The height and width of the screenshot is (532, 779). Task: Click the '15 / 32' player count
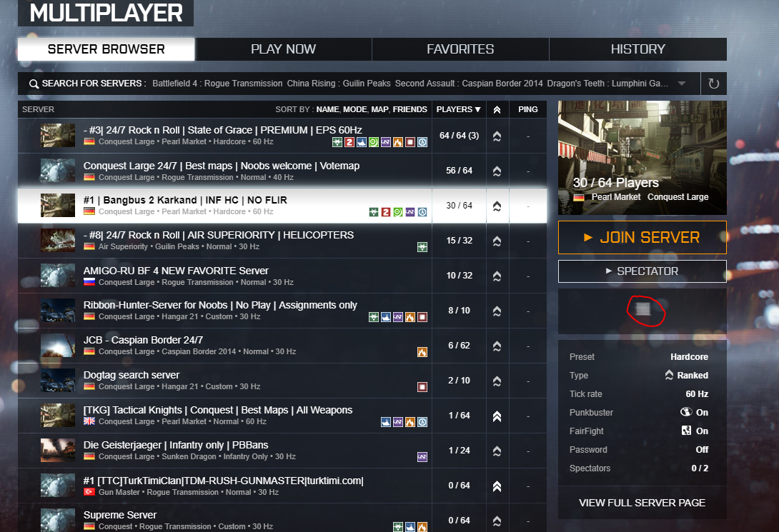[x=459, y=240]
